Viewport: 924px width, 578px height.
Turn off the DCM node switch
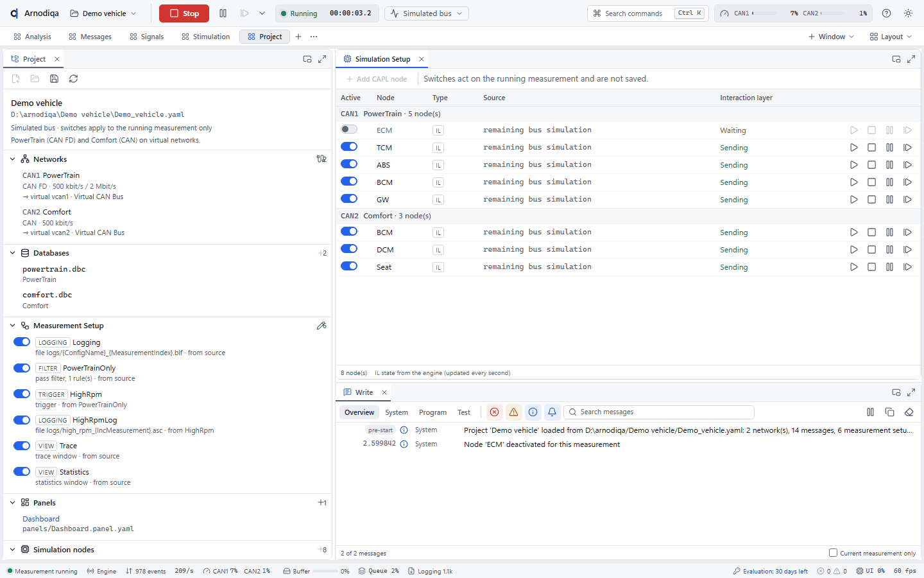click(349, 249)
